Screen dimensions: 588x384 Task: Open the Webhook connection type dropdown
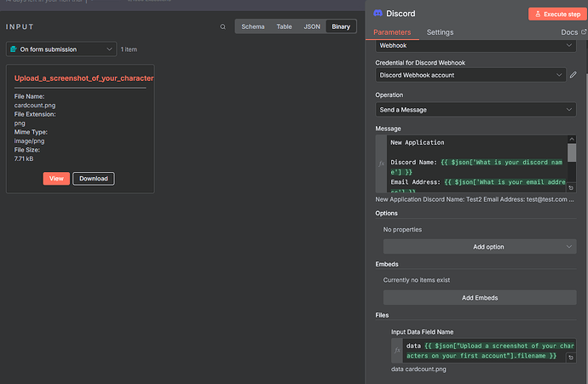click(476, 45)
